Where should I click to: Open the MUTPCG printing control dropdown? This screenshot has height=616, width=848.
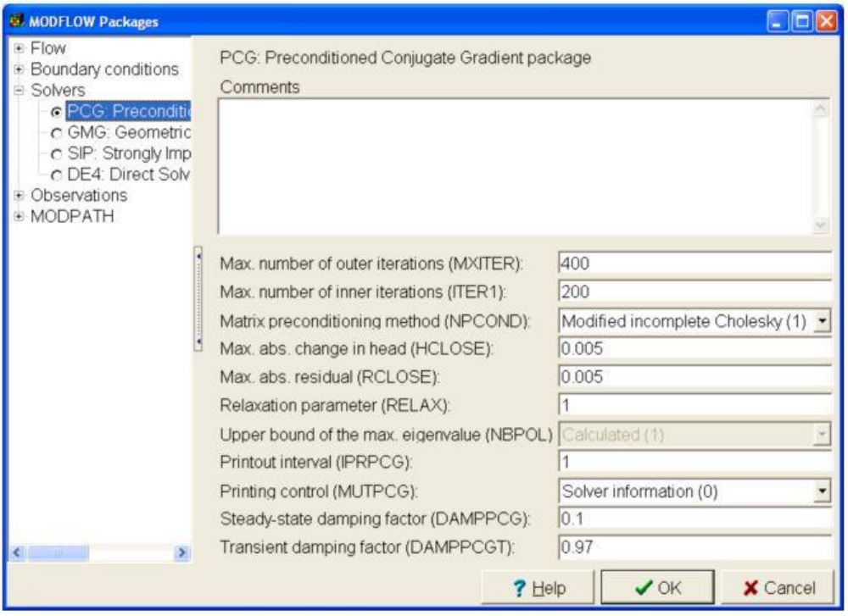click(822, 491)
